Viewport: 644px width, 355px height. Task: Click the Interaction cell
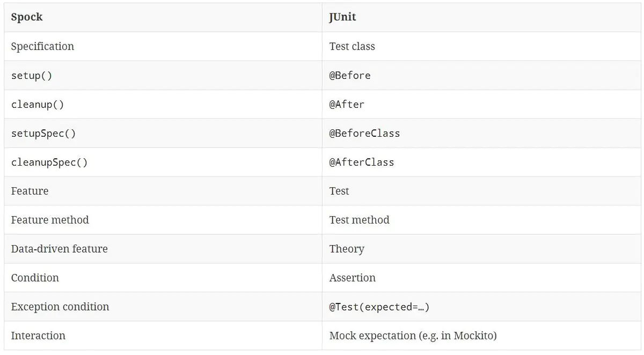click(38, 336)
